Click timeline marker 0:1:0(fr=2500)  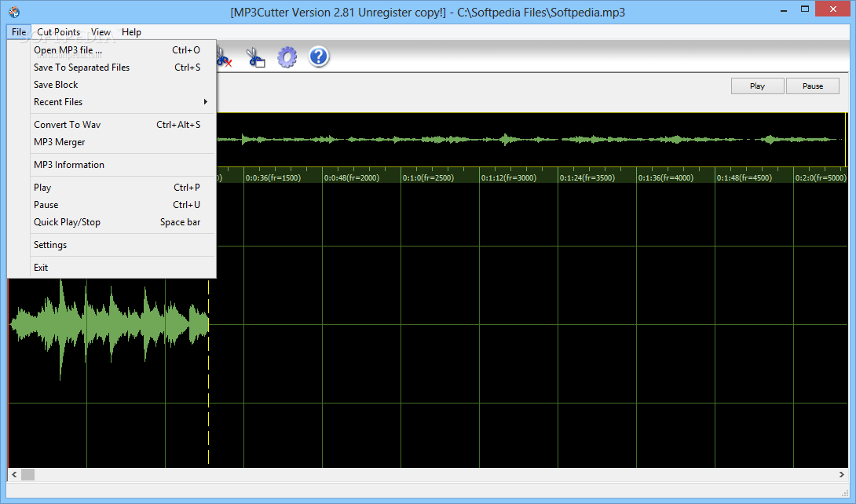point(428,178)
